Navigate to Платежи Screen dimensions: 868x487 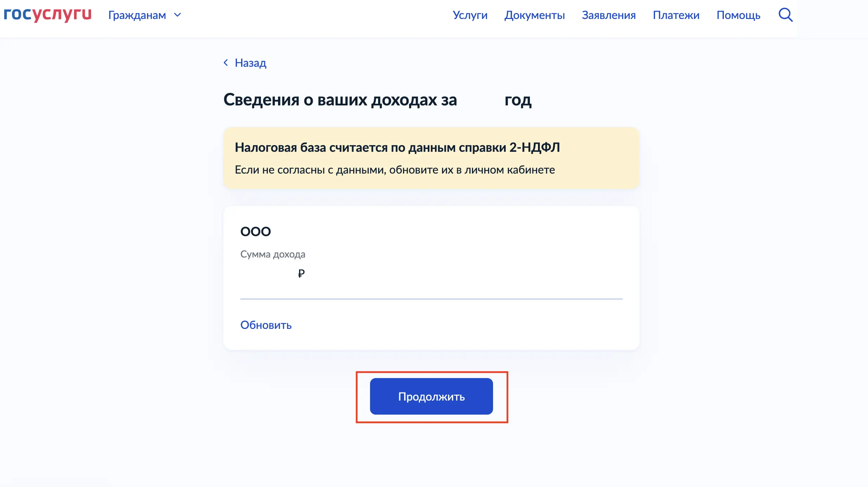[676, 15]
